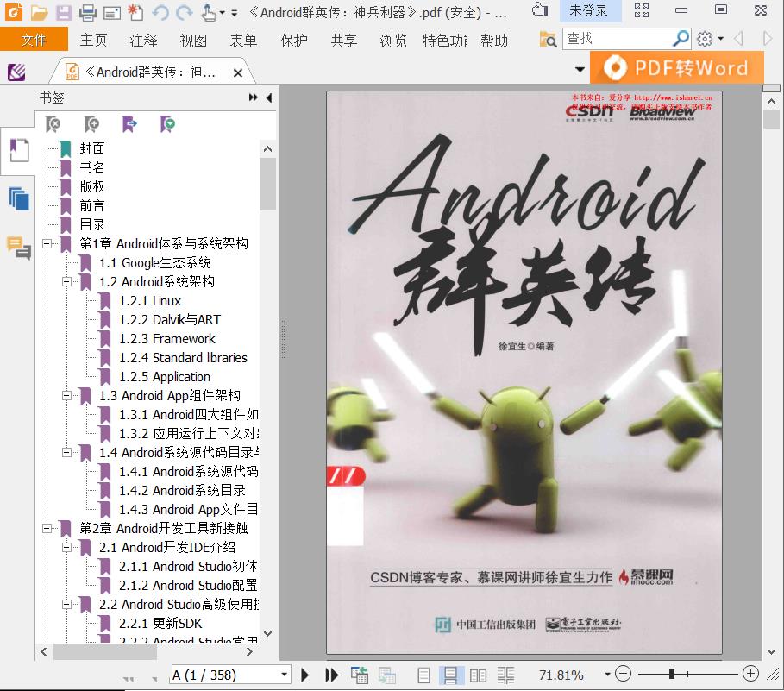Go to the next page arrow
This screenshot has width=784, height=691.
click(x=304, y=675)
